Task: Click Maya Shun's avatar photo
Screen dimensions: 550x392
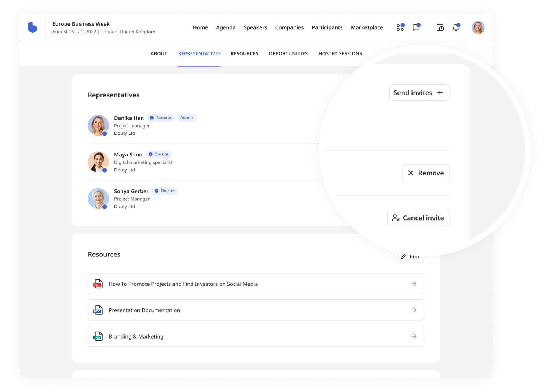Action: click(x=98, y=162)
